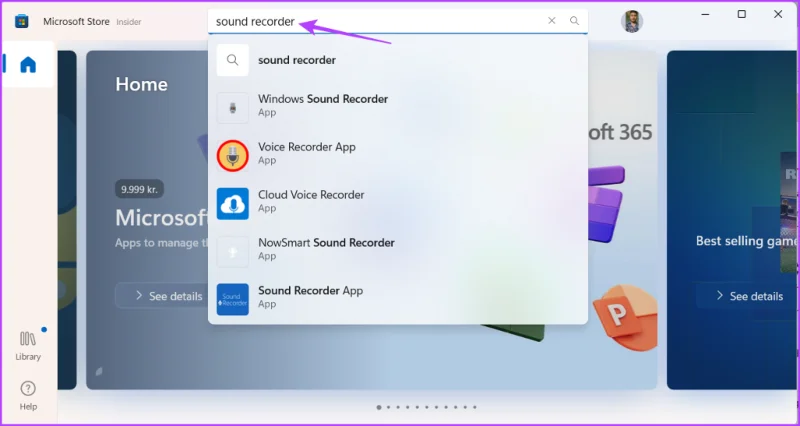Select NowSmart Sound Recorder suggestion
This screenshot has width=800, height=426.
(398, 252)
